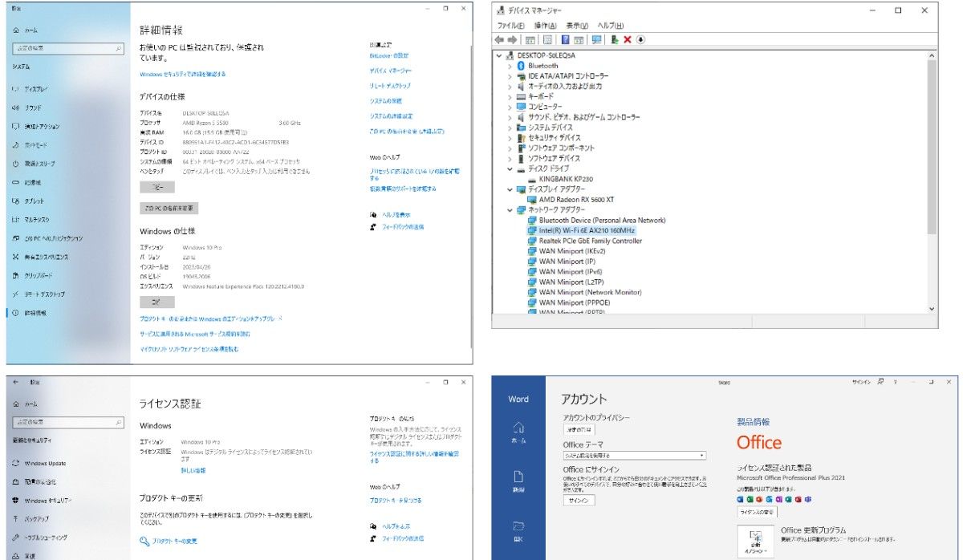Expand the IDE ATA/ATAPI コントローラー node

point(510,76)
